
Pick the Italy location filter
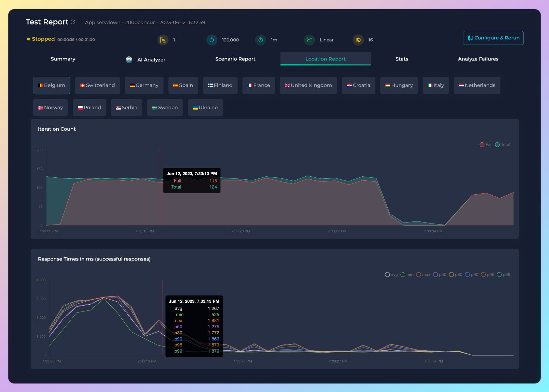click(436, 85)
